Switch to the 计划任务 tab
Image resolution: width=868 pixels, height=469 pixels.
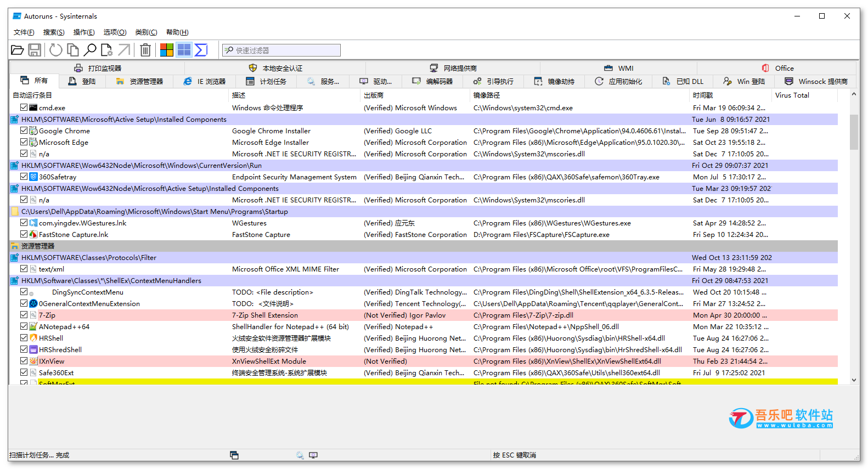266,81
